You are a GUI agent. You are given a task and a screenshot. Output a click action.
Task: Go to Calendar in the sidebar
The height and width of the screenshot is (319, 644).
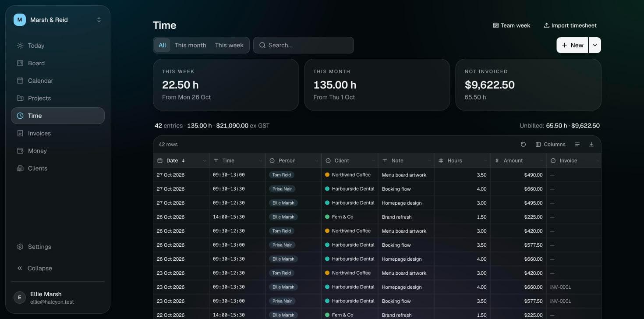click(58, 81)
